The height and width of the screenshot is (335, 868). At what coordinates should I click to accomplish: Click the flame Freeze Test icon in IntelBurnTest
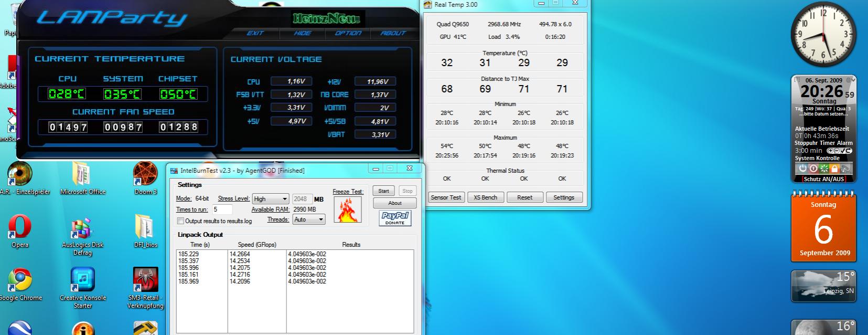(x=348, y=210)
